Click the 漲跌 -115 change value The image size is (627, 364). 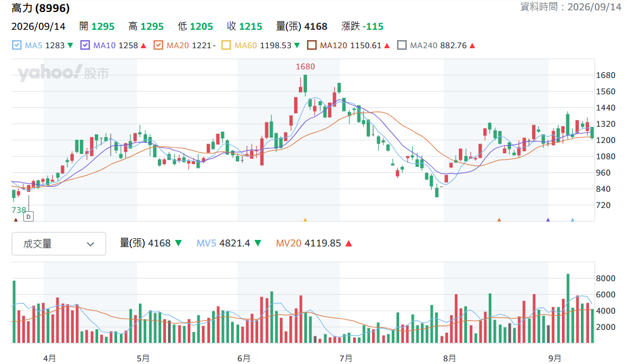[362, 27]
